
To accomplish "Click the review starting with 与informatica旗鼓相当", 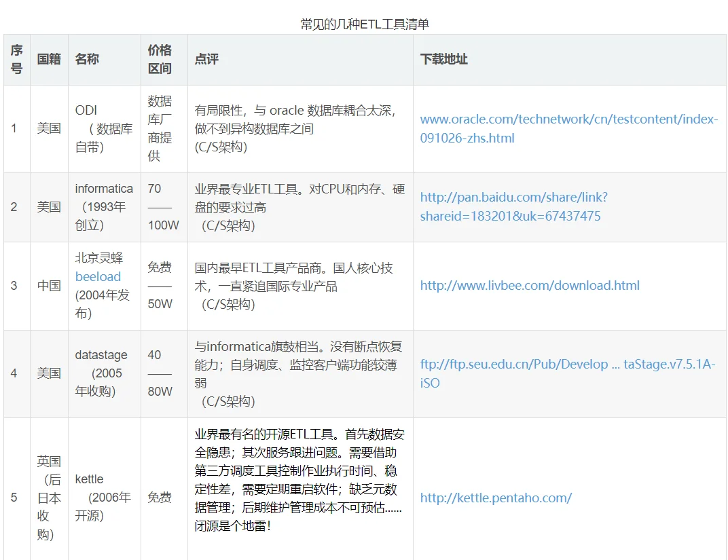I will click(300, 373).
